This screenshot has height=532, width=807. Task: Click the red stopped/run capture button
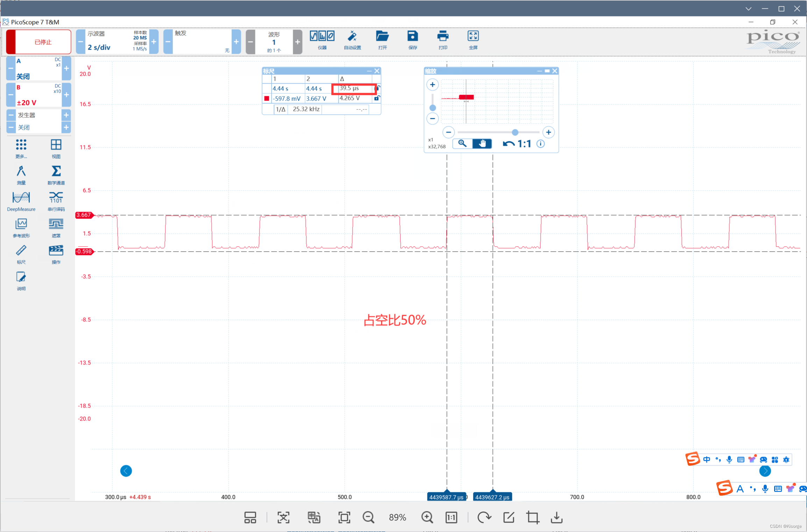tap(38, 42)
